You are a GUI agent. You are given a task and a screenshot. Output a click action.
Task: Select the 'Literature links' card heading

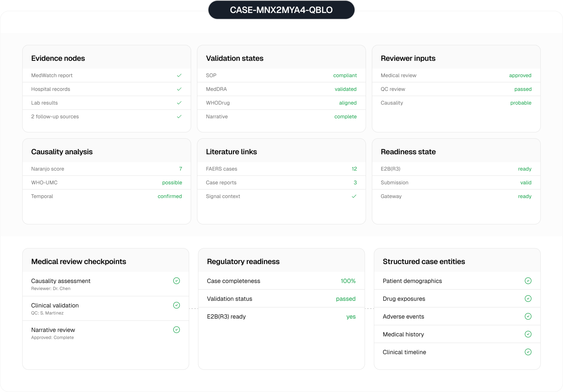(x=231, y=152)
